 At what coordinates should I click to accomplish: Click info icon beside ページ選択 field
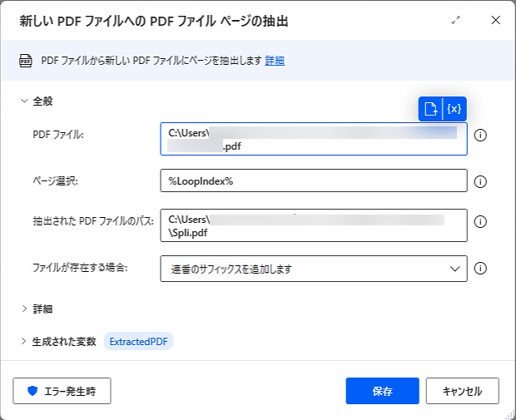coord(480,181)
